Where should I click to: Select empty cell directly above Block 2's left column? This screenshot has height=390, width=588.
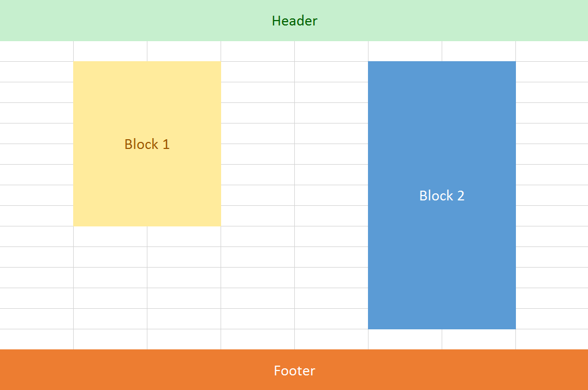(x=405, y=51)
